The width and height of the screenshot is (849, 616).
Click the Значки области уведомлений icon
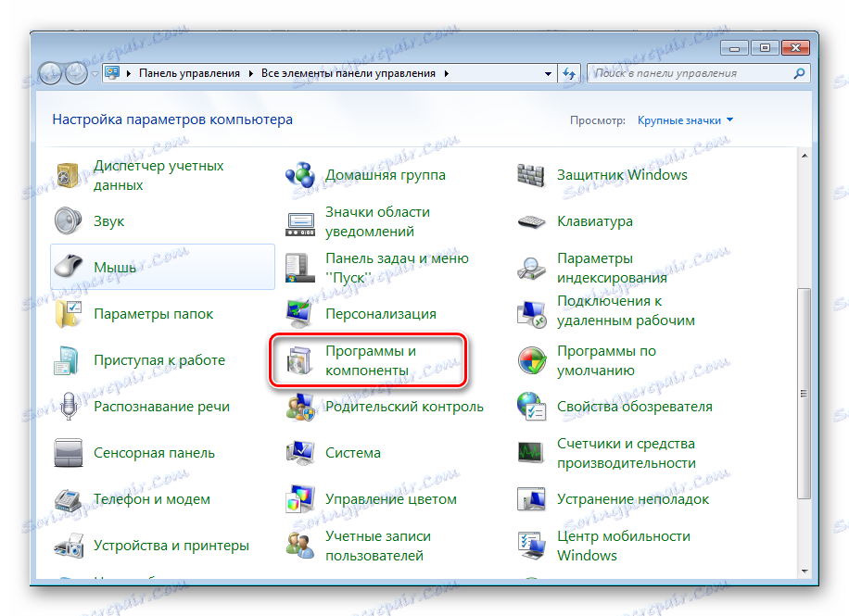pyautogui.click(x=300, y=224)
